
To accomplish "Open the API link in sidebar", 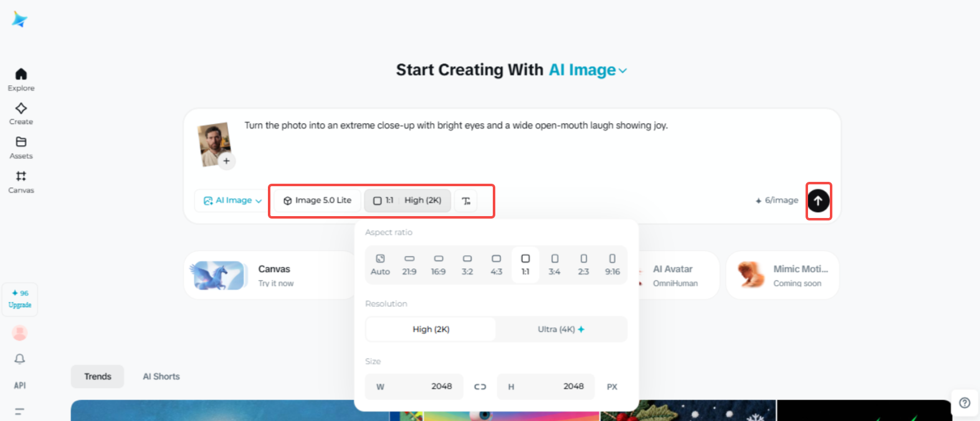I will [x=20, y=386].
